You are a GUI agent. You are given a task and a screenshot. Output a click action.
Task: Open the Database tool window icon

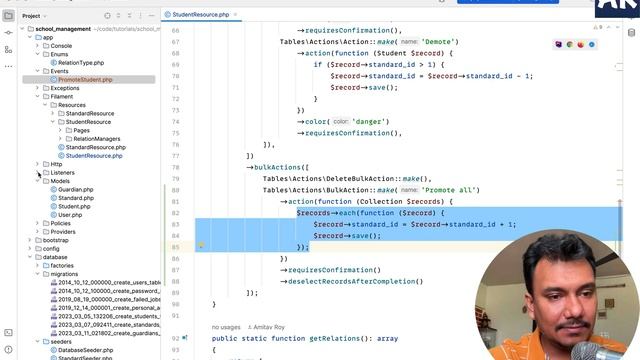631,33
